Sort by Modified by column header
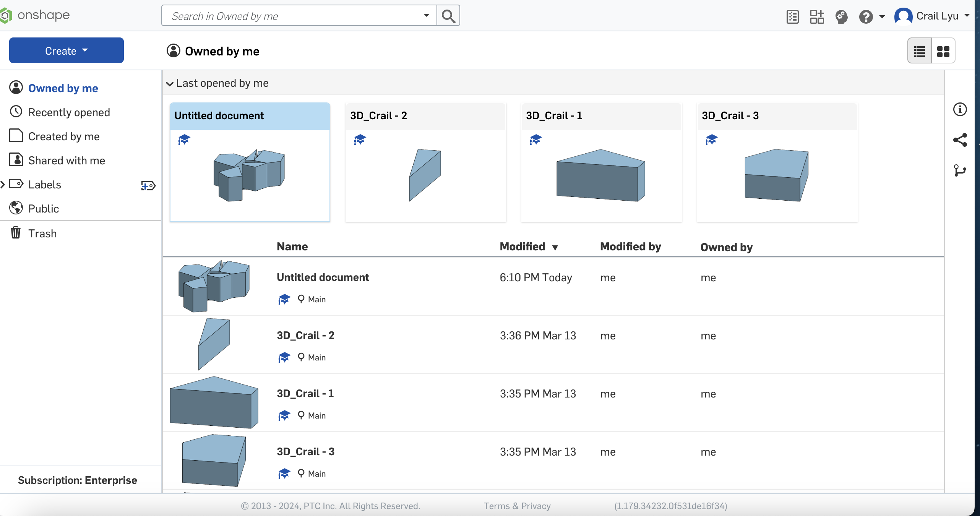 pos(631,247)
